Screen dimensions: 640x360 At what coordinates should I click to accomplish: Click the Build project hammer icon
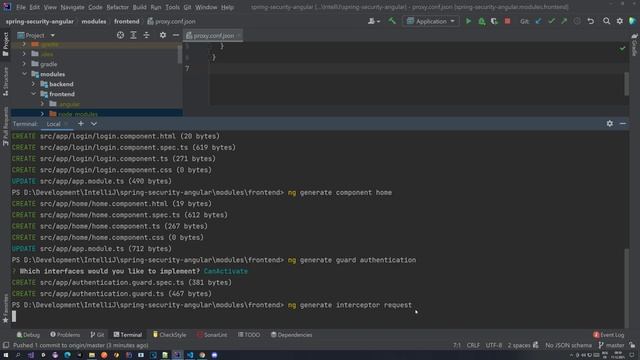392,21
